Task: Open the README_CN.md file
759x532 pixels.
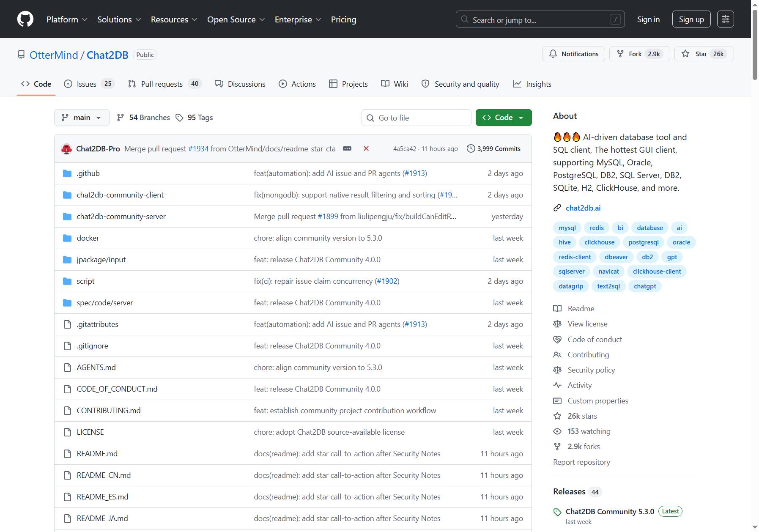Action: tap(104, 475)
